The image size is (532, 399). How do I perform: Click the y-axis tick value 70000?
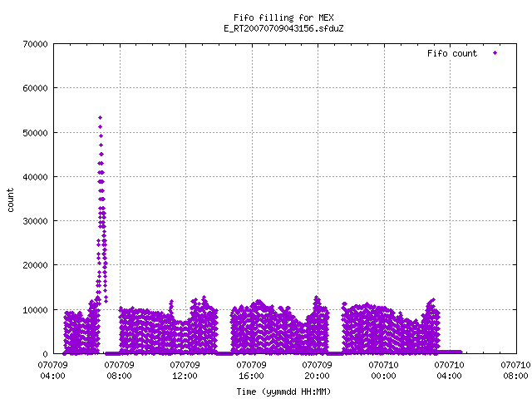pyautogui.click(x=35, y=44)
